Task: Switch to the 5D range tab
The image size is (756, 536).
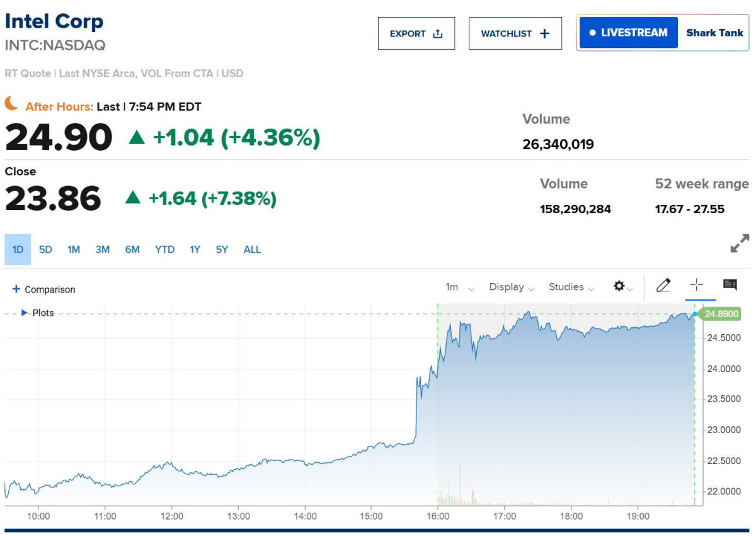Action: click(45, 250)
